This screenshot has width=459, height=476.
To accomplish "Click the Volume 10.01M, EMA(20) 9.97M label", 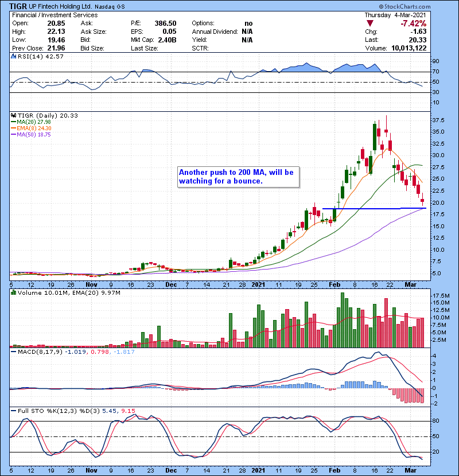I will point(69,293).
